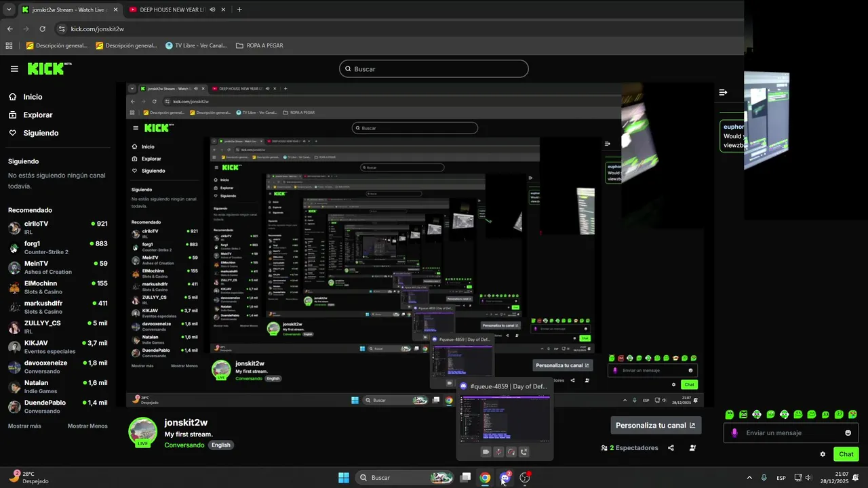Toggle camera in Discord preview popup

tap(486, 452)
